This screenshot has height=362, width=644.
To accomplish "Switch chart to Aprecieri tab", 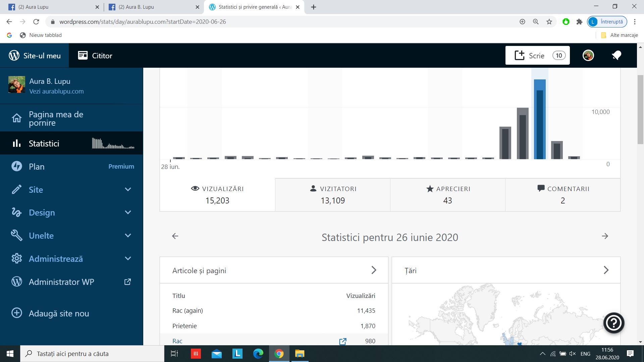I will pyautogui.click(x=447, y=195).
